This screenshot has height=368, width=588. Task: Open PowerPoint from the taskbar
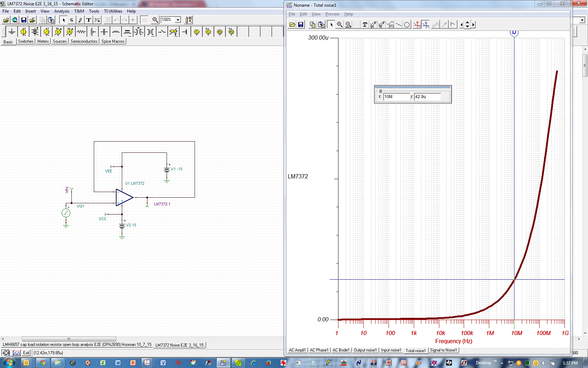[x=133, y=363]
